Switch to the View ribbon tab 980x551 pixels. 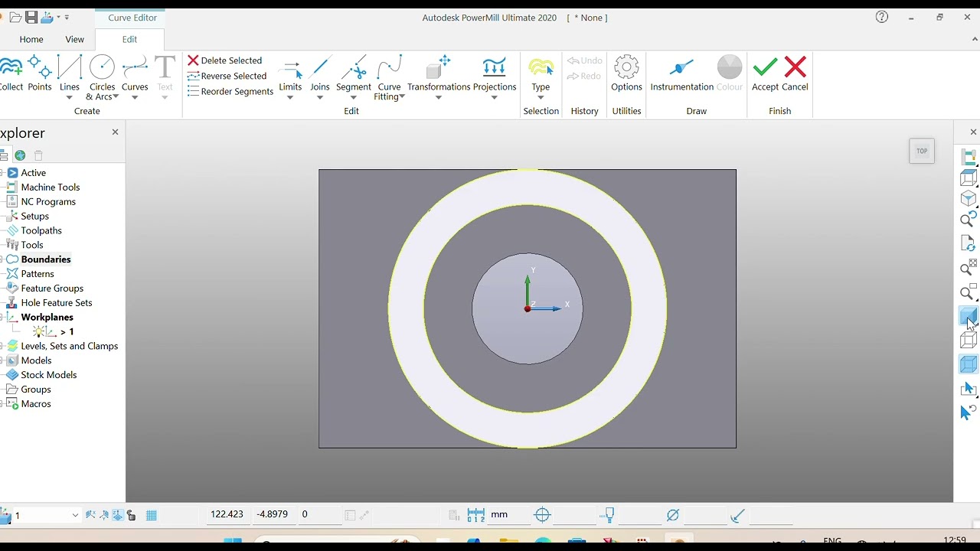click(x=75, y=39)
